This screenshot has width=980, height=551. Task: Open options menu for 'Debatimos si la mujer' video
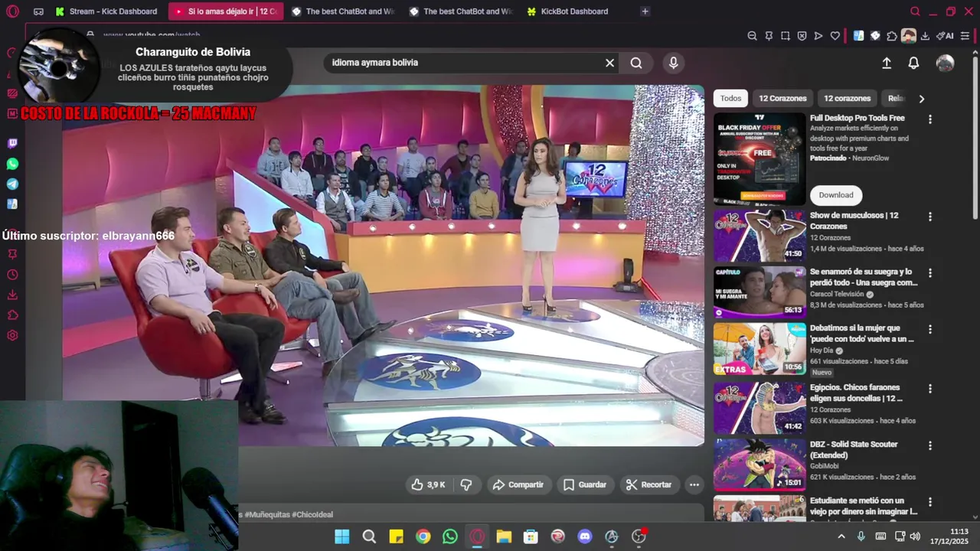(x=930, y=329)
